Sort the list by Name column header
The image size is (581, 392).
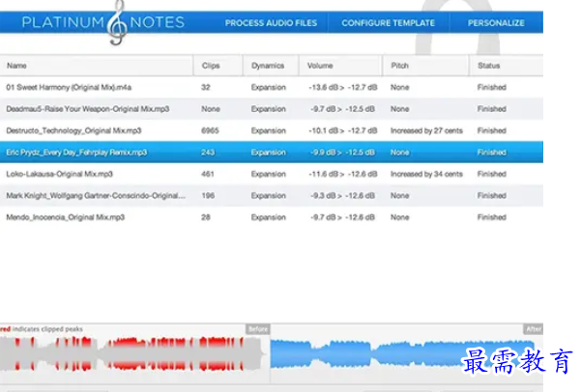tap(97, 66)
